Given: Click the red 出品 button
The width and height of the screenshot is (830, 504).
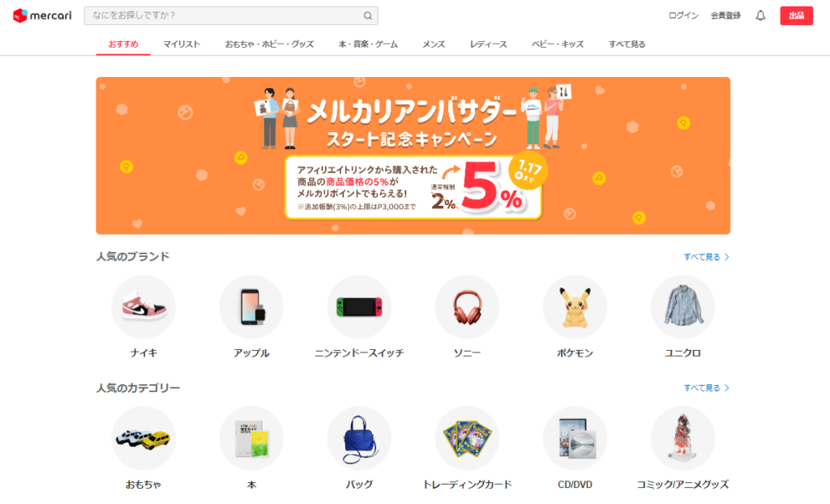Looking at the screenshot, I should 796,15.
